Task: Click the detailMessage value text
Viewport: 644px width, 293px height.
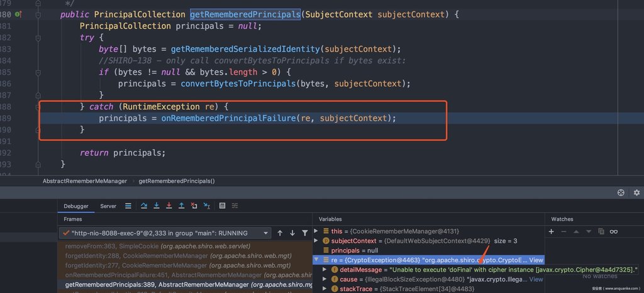Action: click(514, 270)
